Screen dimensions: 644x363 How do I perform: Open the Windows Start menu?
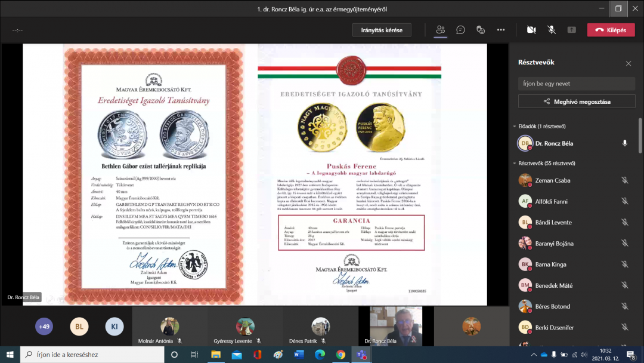[x=10, y=355]
